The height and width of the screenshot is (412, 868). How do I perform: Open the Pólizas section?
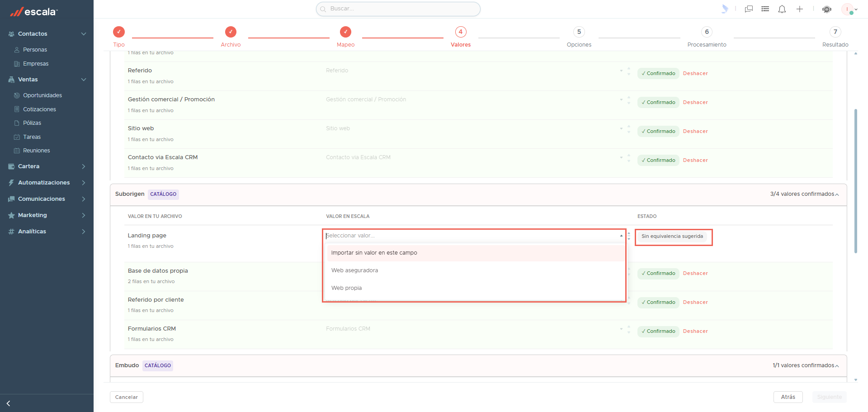tap(32, 123)
